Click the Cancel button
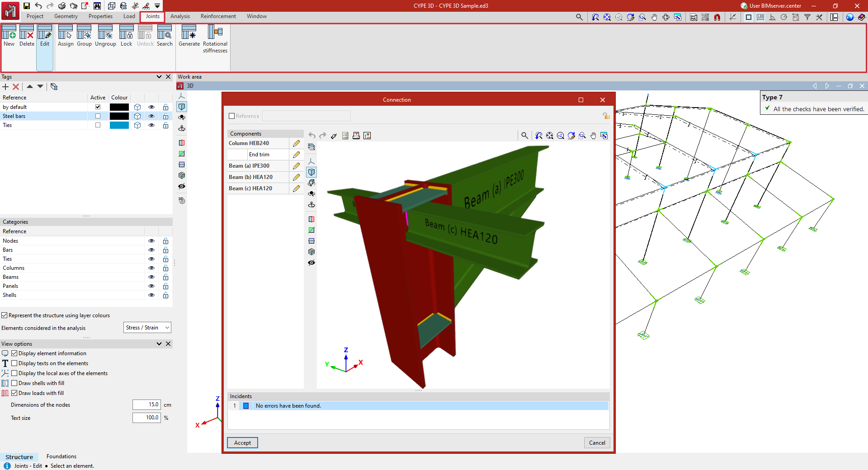Image resolution: width=868 pixels, height=470 pixels. (597, 443)
